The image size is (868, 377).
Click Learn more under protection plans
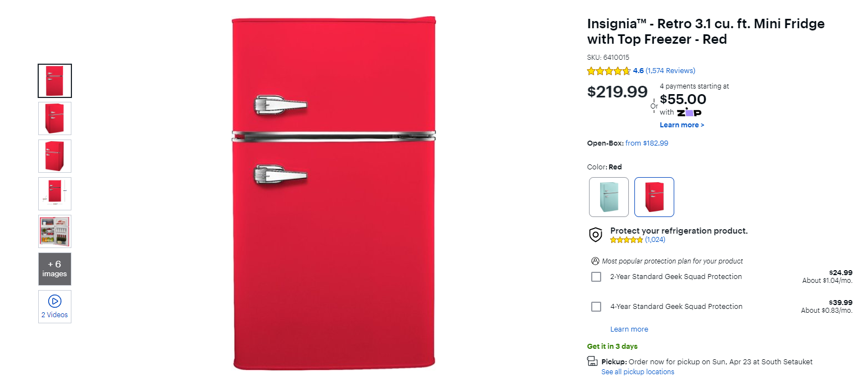click(x=629, y=329)
